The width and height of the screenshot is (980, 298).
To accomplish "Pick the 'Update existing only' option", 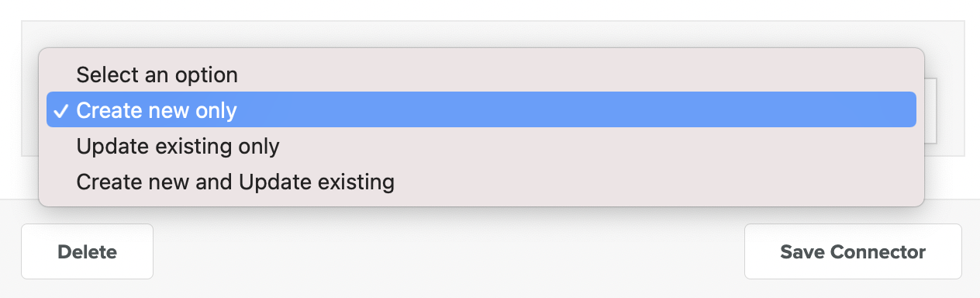I will (481, 146).
